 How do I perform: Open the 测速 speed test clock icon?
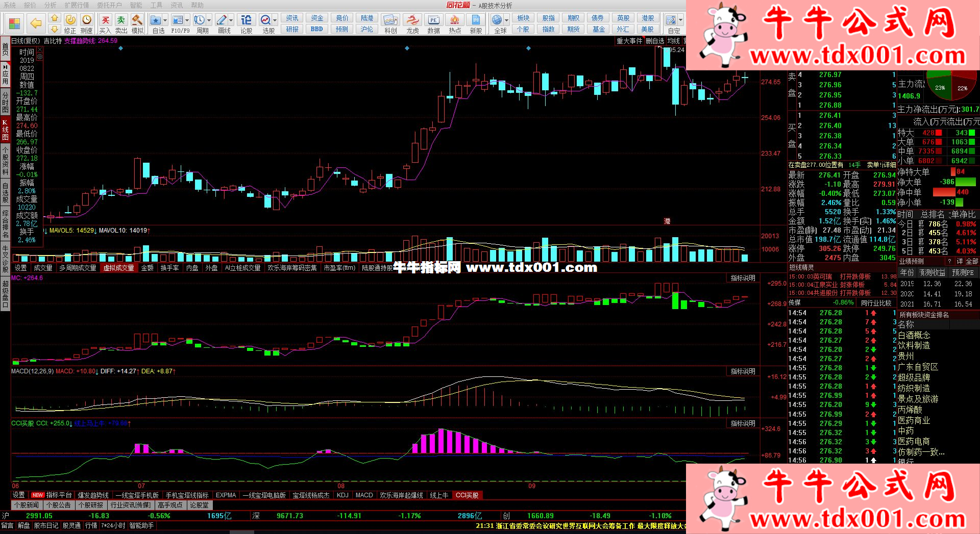tap(87, 24)
